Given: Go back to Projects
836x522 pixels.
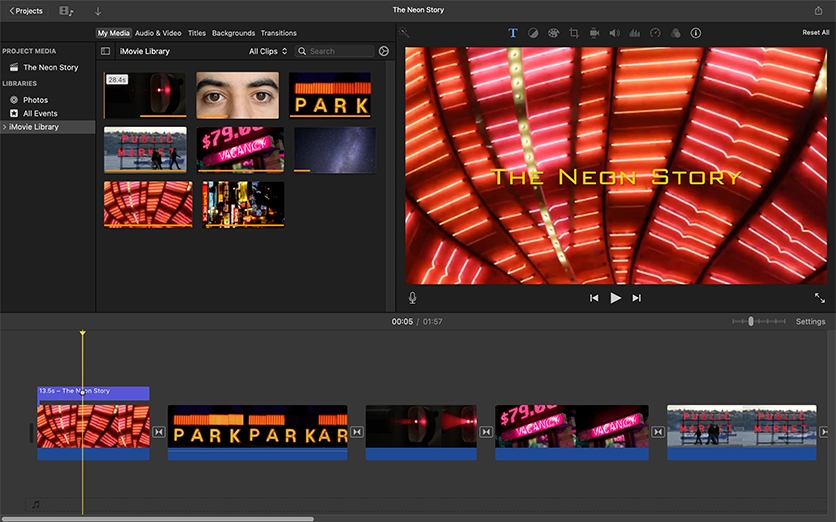Looking at the screenshot, I should (26, 11).
